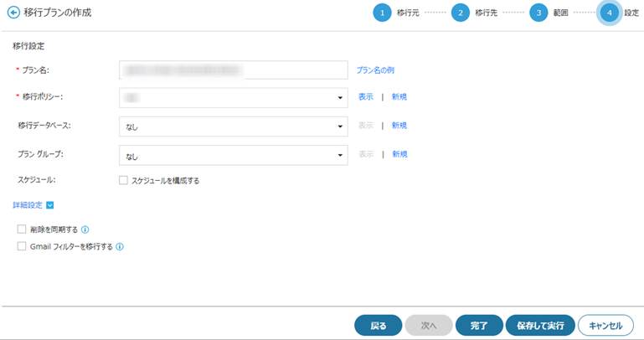The height and width of the screenshot is (340, 644).
Task: Click the スケジュール: field label
Action: point(37,180)
